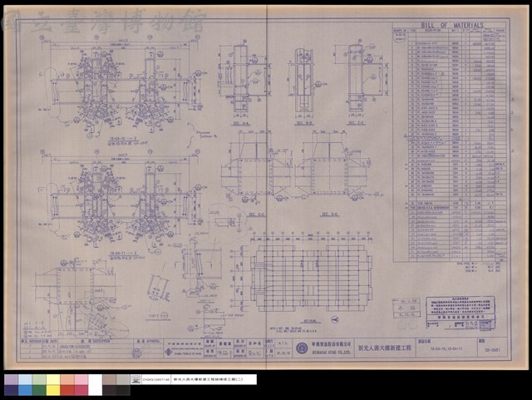Click the navy purple swatch in the color strip
Image resolution: width=532 pixels, height=400 pixels.
11,390
